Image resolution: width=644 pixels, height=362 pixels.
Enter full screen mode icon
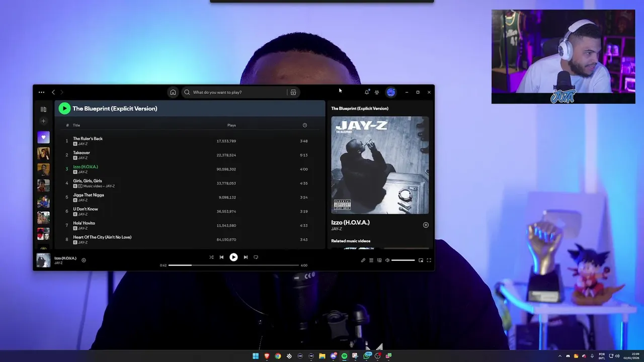pos(429,260)
